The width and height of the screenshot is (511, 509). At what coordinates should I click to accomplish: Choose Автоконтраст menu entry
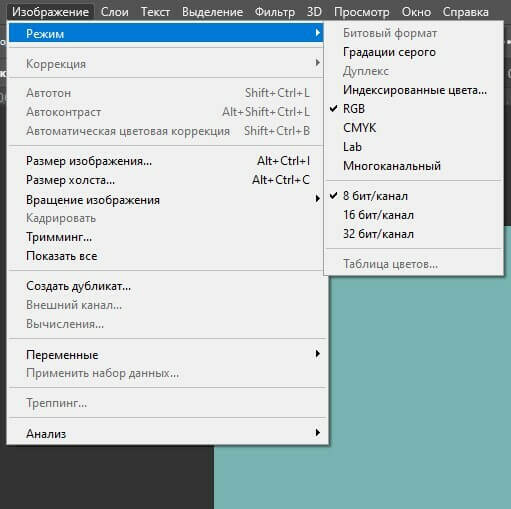166,112
